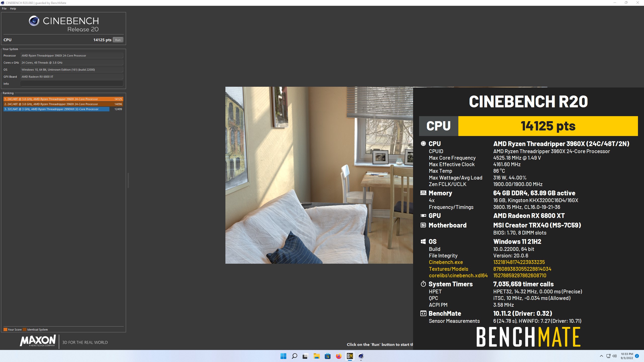This screenshot has height=362, width=644.
Task: Click the GFX Board field value
Action: [x=72, y=77]
